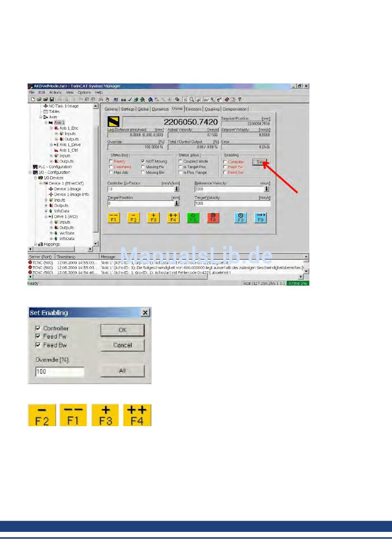Collapse the Drive 1 (AKD) tree node
The height and width of the screenshot is (555, 392).
(46, 217)
